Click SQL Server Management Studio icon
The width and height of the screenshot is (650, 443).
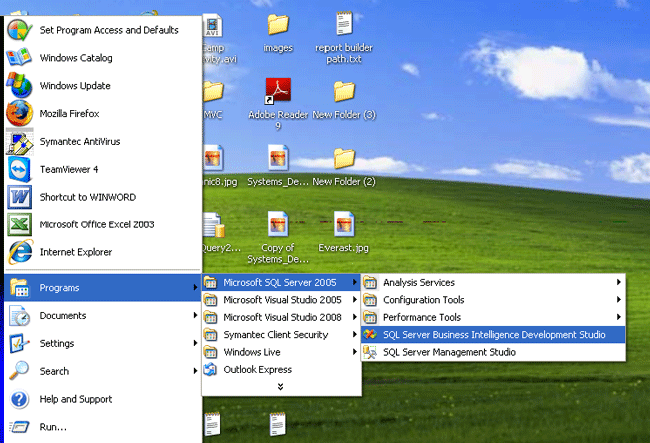click(370, 352)
